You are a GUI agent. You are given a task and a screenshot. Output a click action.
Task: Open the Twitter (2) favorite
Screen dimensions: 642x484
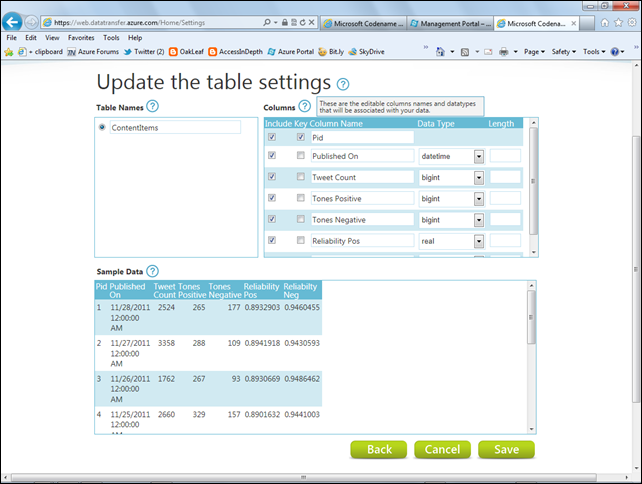click(x=144, y=52)
